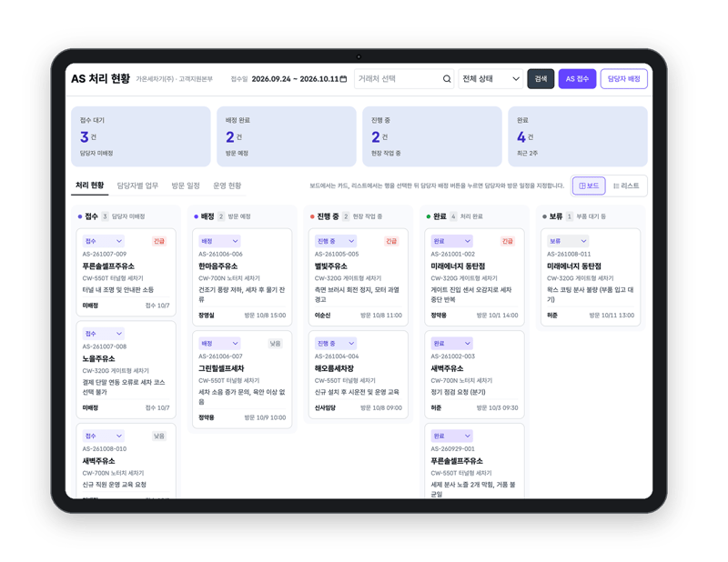Open the calendar icon beside the date range
The width and height of the screenshot is (728, 562).
coord(343,79)
